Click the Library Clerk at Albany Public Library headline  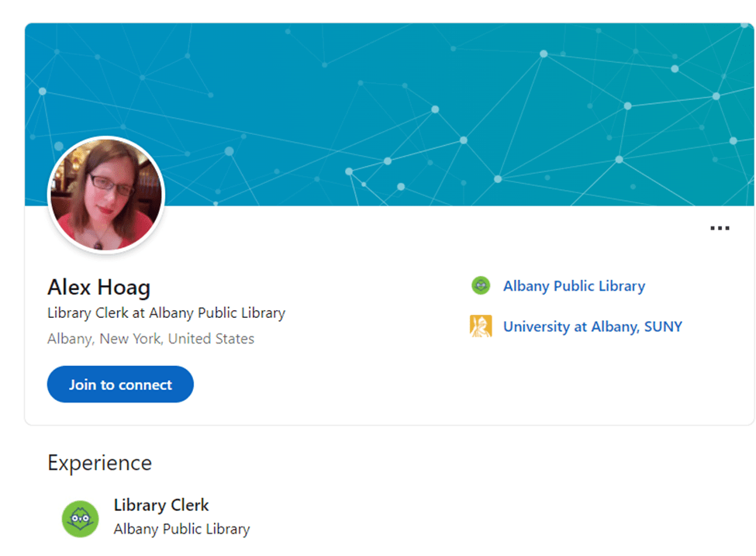tap(166, 313)
